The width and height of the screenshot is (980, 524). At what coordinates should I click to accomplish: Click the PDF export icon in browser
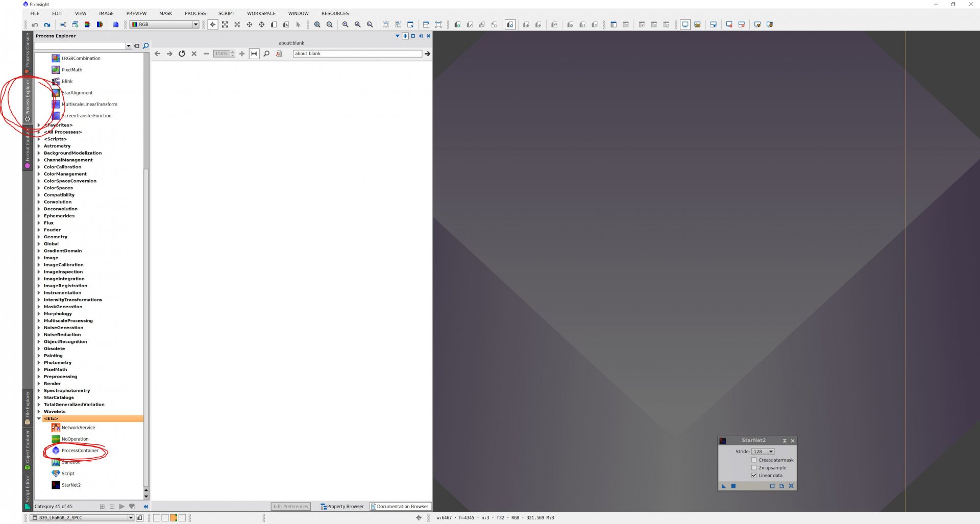click(x=279, y=54)
